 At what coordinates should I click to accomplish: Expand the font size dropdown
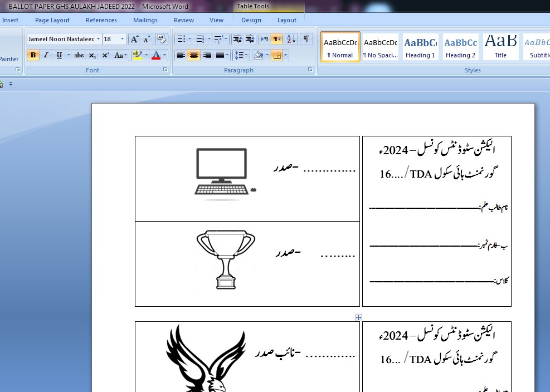[x=123, y=39]
